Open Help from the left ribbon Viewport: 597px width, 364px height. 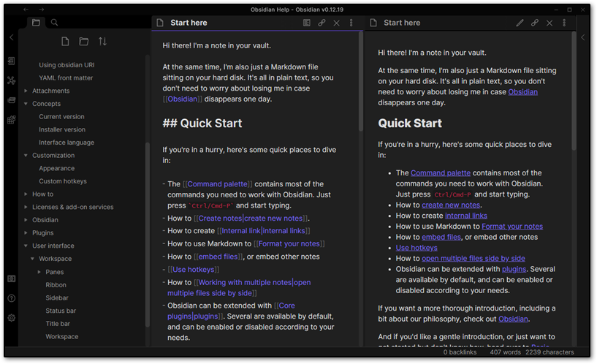(x=11, y=298)
